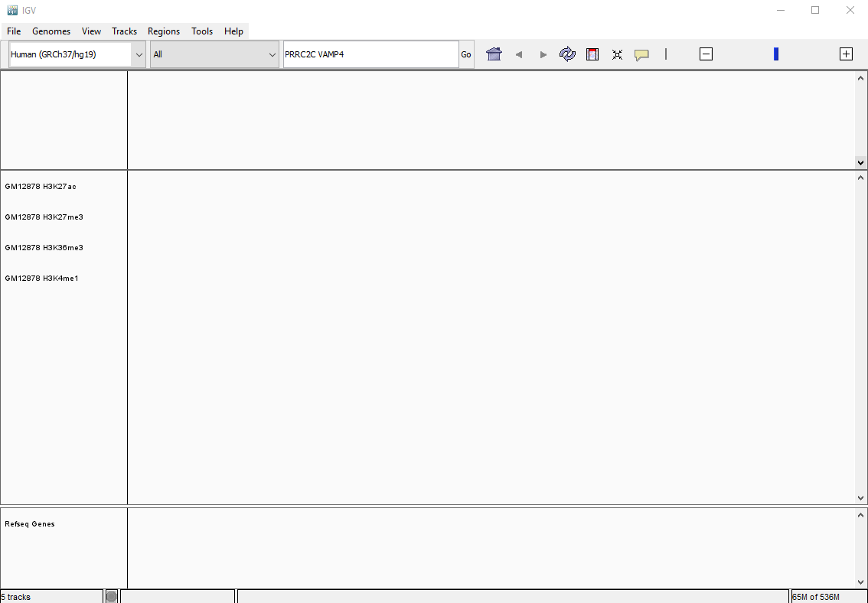868x603 pixels.
Task: Open the Help menu
Action: tap(233, 31)
